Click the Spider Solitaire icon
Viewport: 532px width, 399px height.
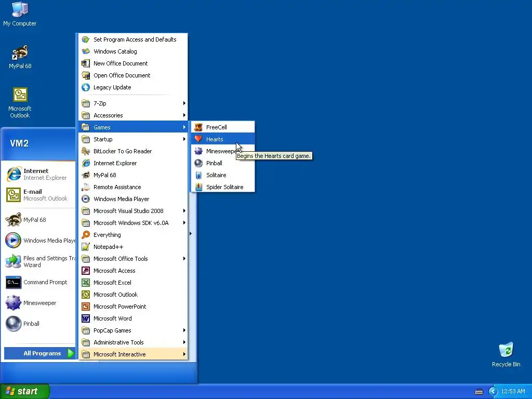click(198, 187)
